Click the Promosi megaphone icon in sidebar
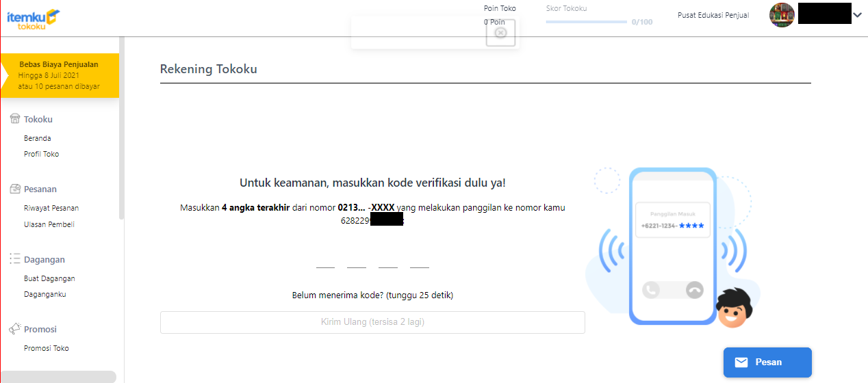The image size is (868, 383). [x=14, y=329]
